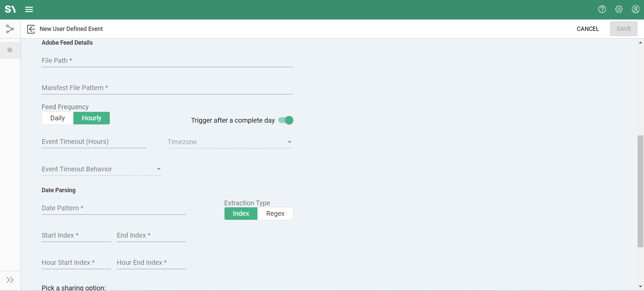Click the SY logo in header
The width and height of the screenshot is (644, 291).
click(x=10, y=9)
